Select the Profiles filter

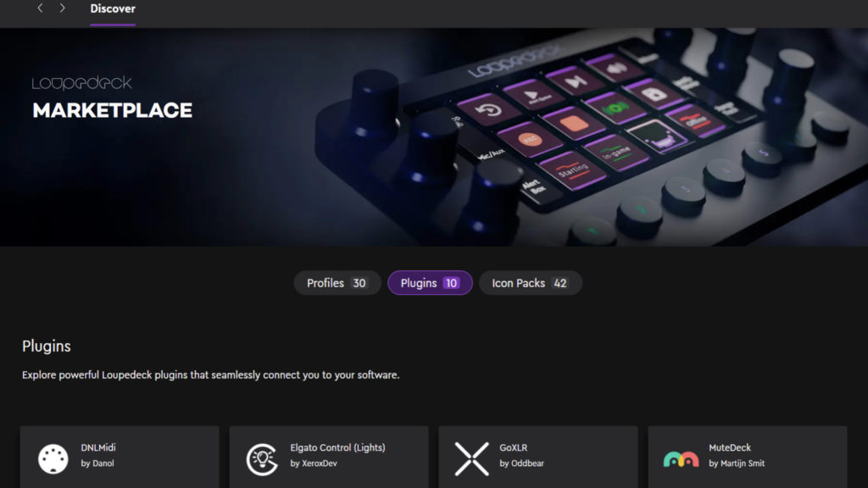[337, 283]
